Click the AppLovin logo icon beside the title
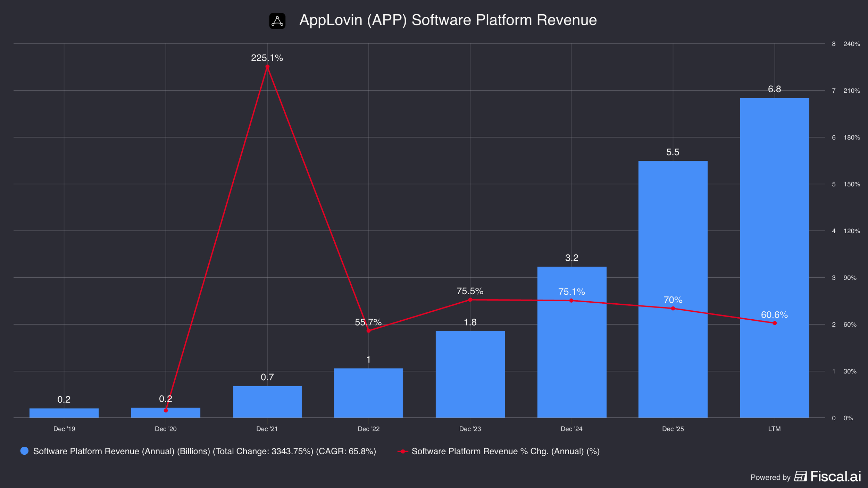This screenshot has width=868, height=488. (277, 21)
